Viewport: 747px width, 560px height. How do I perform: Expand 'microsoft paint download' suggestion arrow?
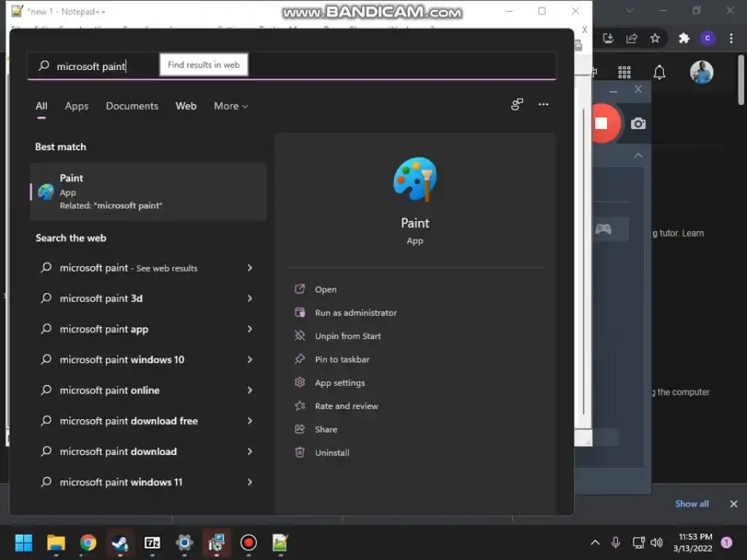[249, 451]
